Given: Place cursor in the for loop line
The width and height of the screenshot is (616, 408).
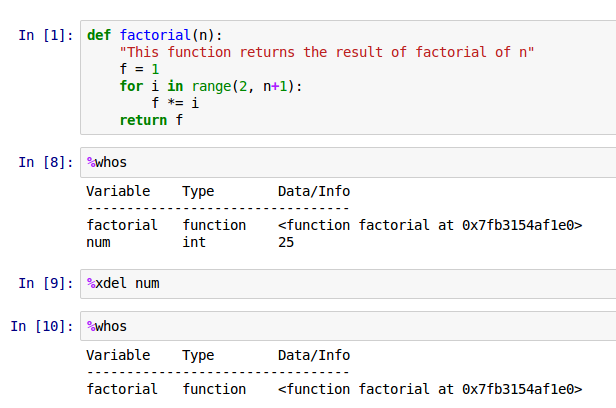Looking at the screenshot, I should point(210,86).
